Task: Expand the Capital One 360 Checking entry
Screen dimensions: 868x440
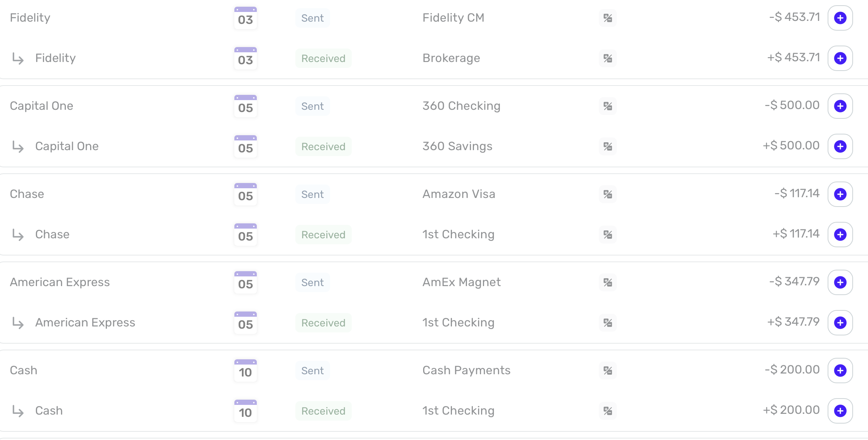Action: (840, 106)
